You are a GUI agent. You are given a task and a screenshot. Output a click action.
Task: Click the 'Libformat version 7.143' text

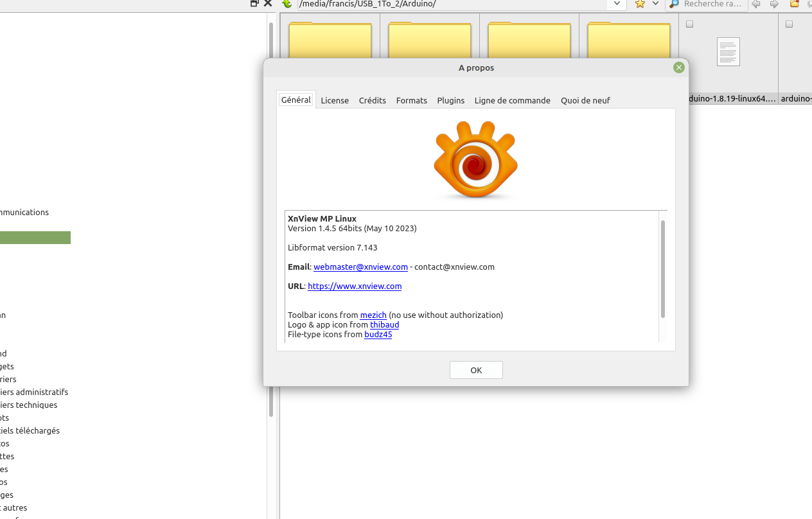(x=333, y=247)
